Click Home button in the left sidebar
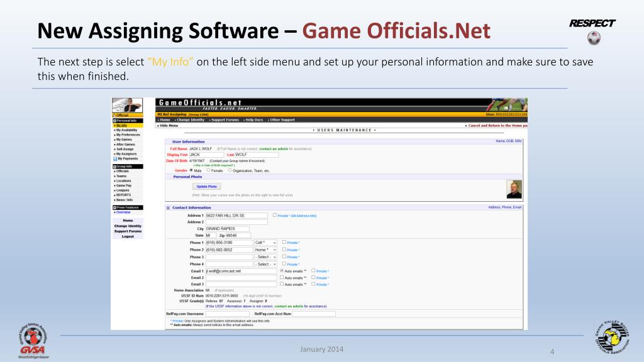The height and width of the screenshot is (362, 644). click(x=128, y=221)
